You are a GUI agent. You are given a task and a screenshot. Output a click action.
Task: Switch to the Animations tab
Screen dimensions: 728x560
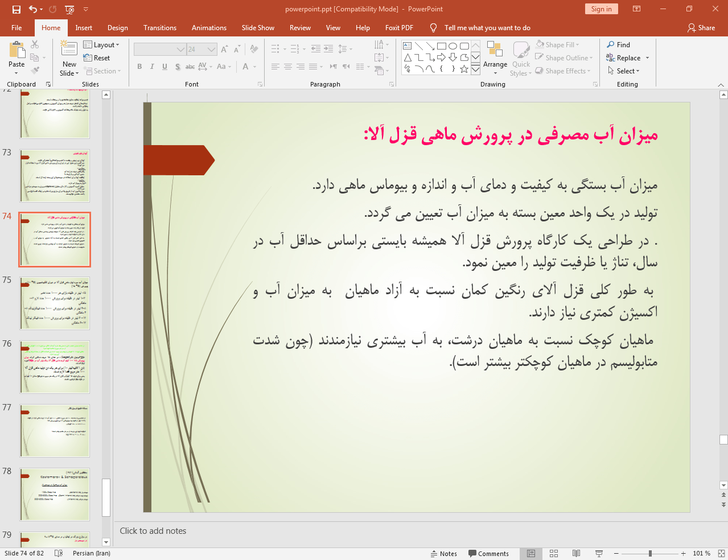(209, 28)
